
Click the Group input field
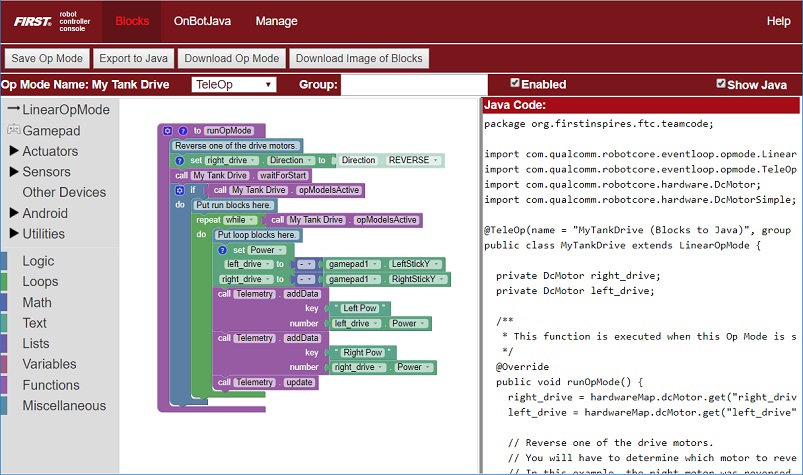coord(414,85)
